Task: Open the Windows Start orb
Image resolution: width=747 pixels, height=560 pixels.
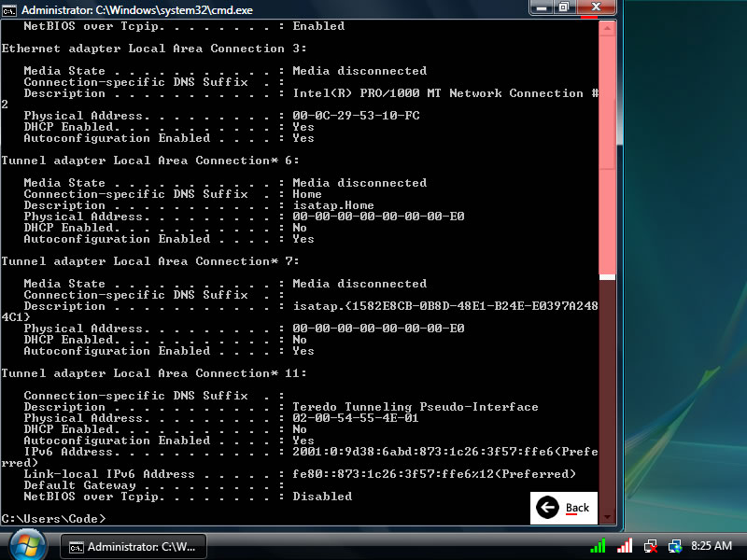Action: coord(28,546)
